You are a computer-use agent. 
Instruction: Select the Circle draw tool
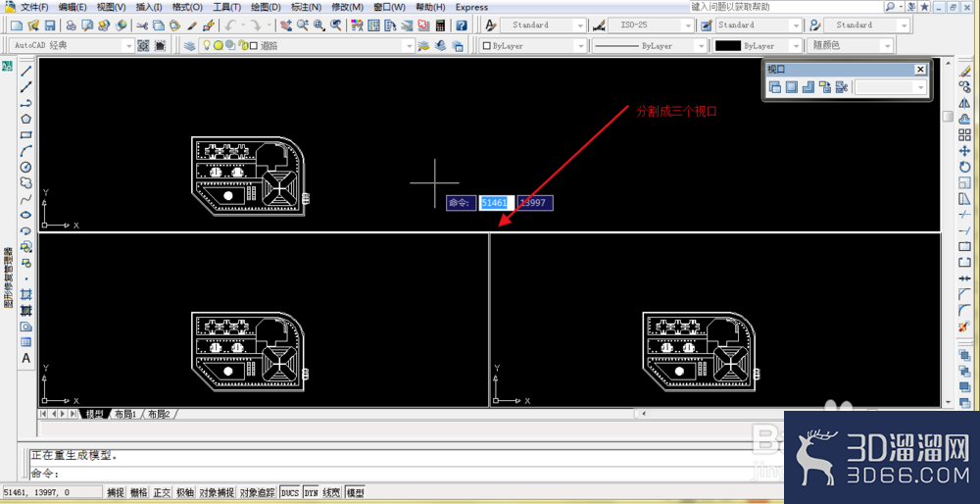coord(26,167)
